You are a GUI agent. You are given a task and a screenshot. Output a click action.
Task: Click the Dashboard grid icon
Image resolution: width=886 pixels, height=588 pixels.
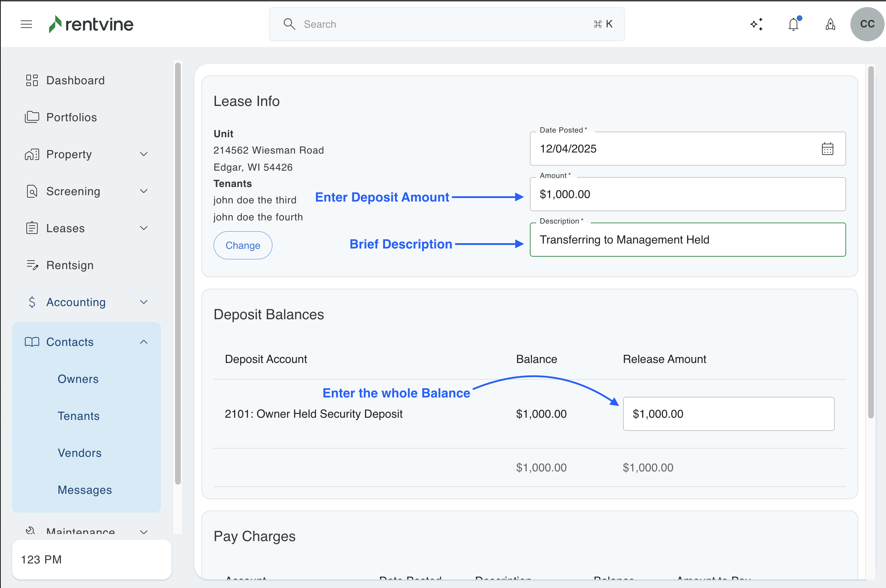32,80
